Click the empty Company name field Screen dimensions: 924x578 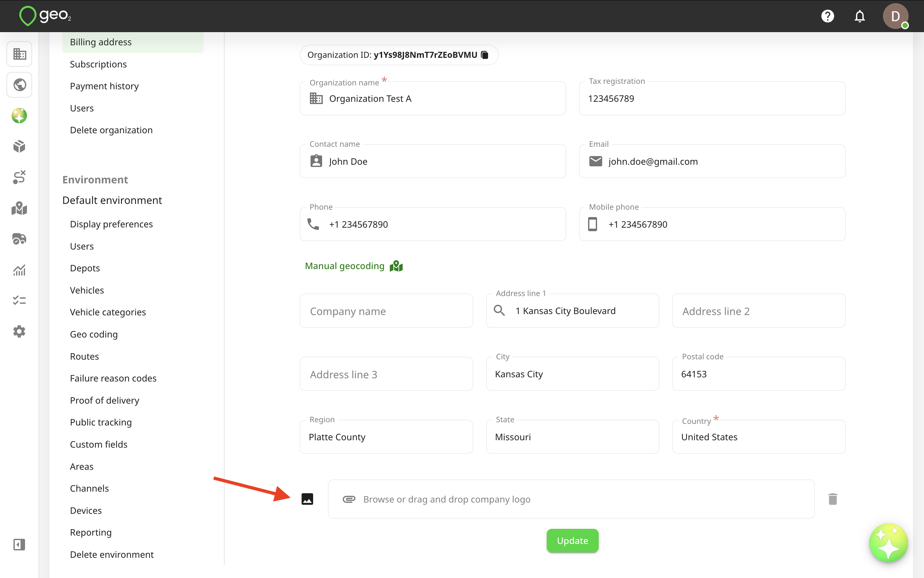(x=386, y=311)
